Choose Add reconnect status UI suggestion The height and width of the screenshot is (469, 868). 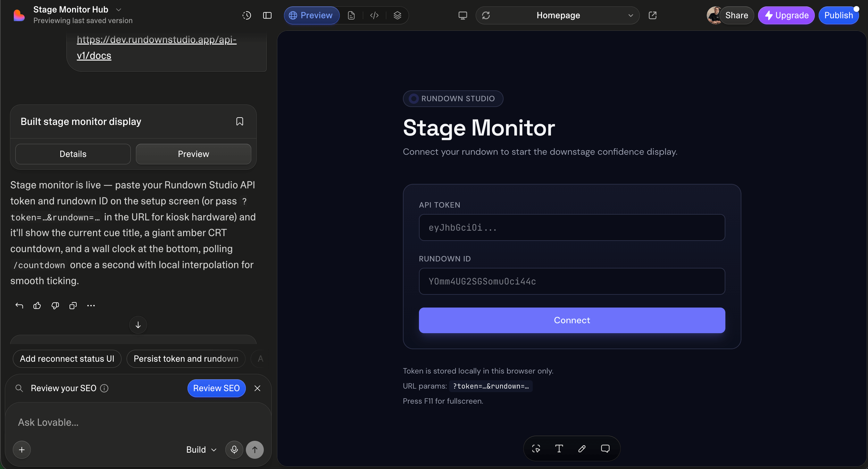67,358
